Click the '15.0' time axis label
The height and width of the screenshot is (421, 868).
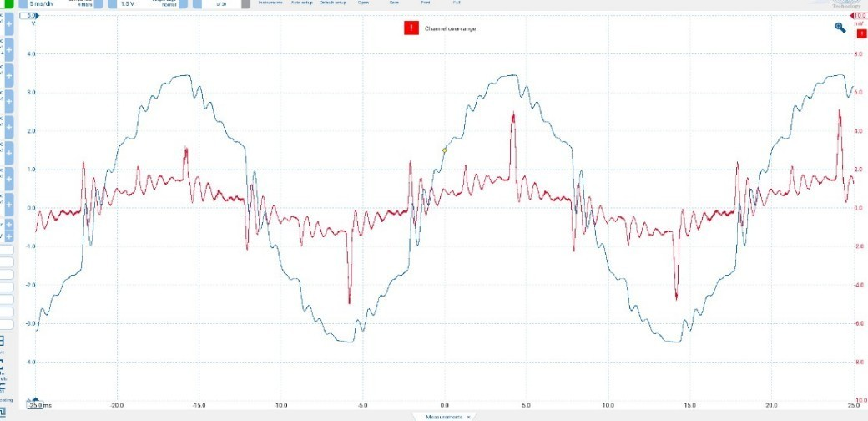689,405
